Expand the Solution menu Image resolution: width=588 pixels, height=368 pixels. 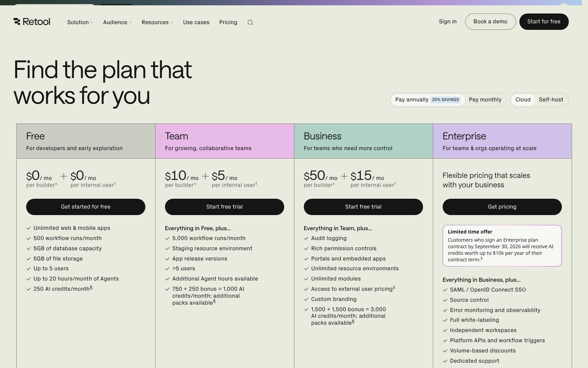tap(80, 22)
